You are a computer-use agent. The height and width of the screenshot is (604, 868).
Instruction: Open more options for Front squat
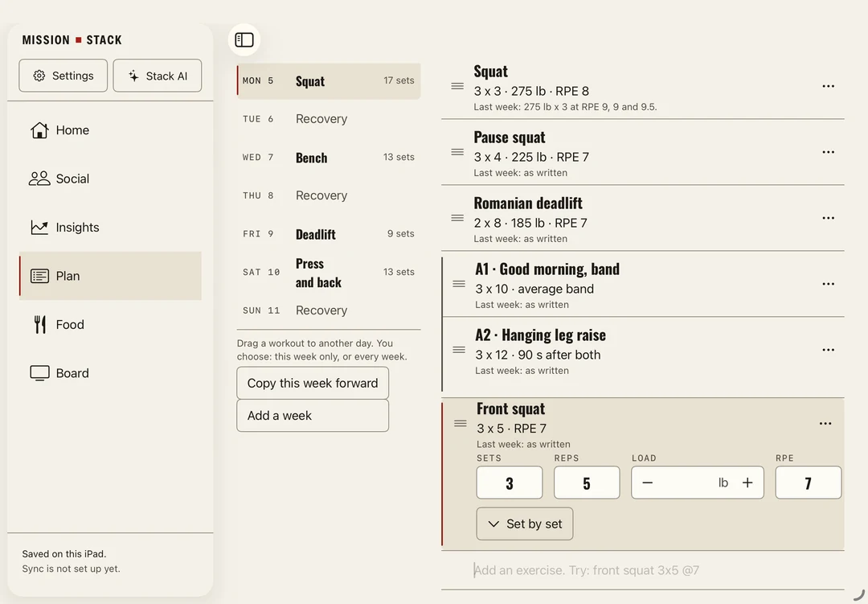tap(825, 423)
